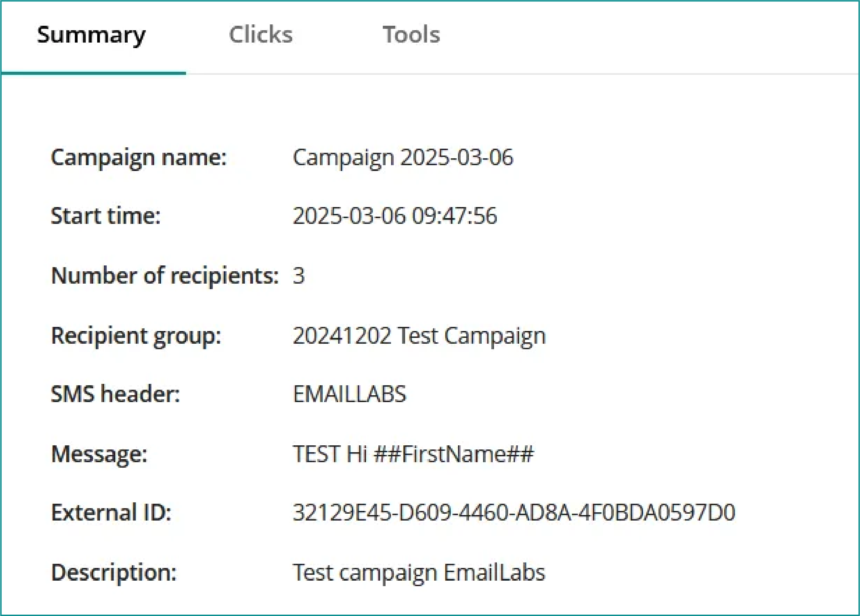Click the teal underline beneath the Summary tab

93,73
